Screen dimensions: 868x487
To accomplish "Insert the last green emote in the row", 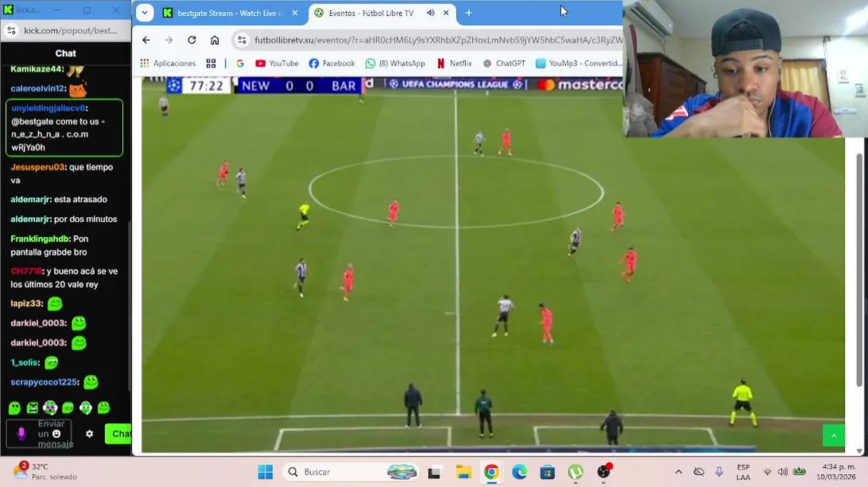I will [103, 408].
